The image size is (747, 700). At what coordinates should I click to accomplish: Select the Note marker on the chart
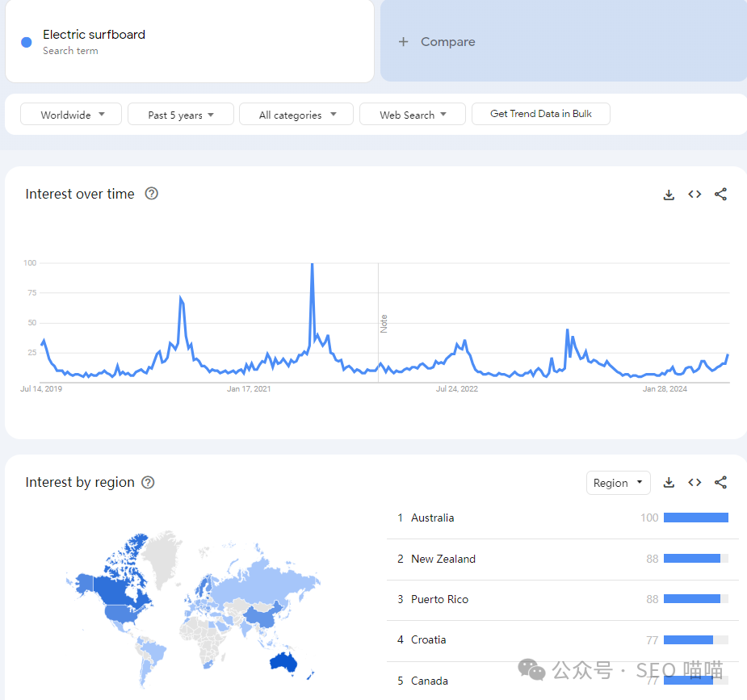384,323
